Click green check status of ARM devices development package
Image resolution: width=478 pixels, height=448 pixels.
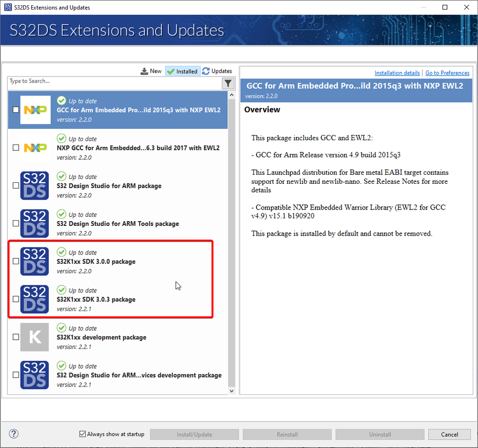coord(61,365)
